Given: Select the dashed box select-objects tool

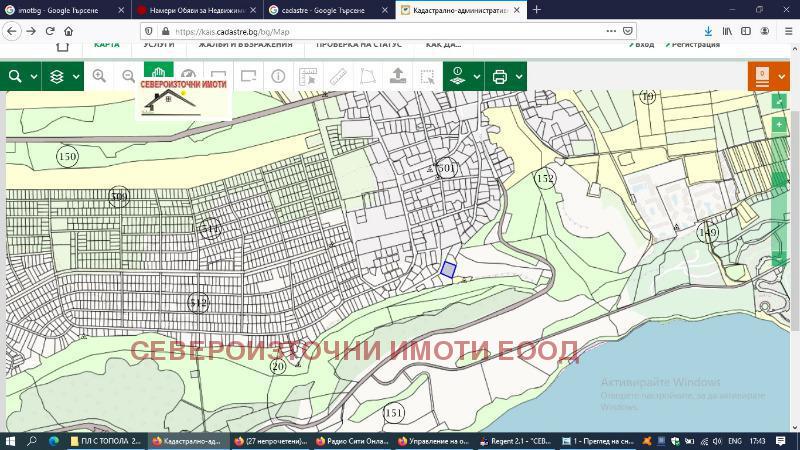Looking at the screenshot, I should coord(428,76).
